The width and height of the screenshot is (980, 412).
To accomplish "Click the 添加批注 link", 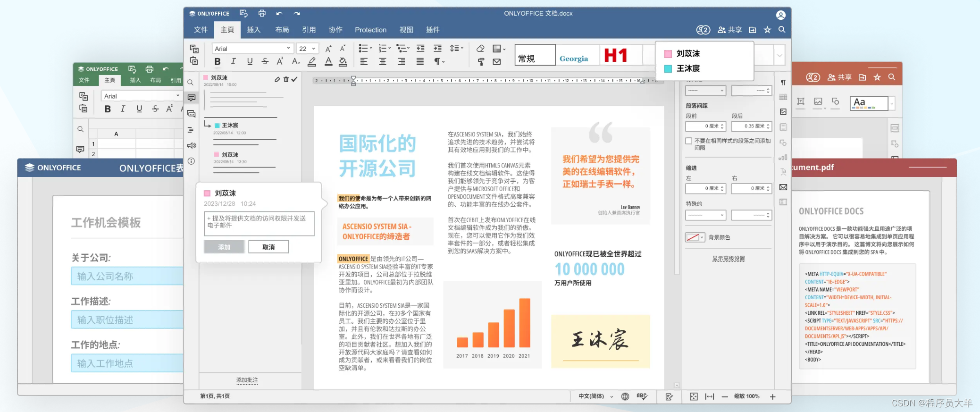I will coord(247,380).
